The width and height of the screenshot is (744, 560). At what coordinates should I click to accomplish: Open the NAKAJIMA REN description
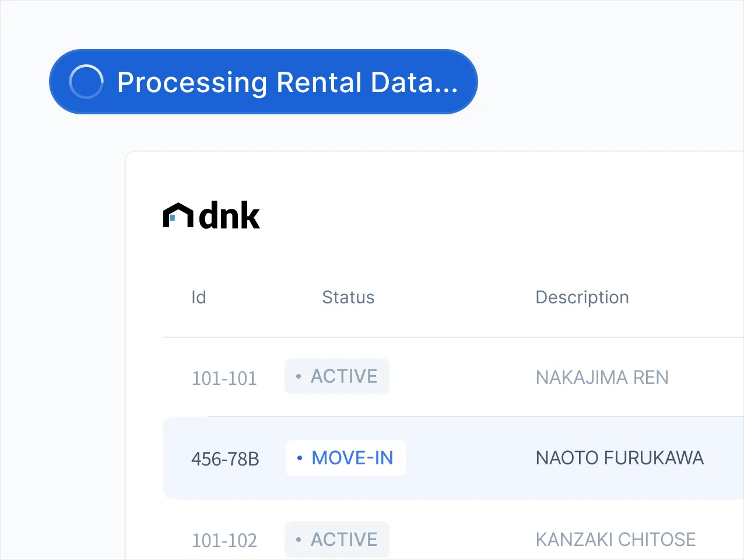[x=602, y=377]
